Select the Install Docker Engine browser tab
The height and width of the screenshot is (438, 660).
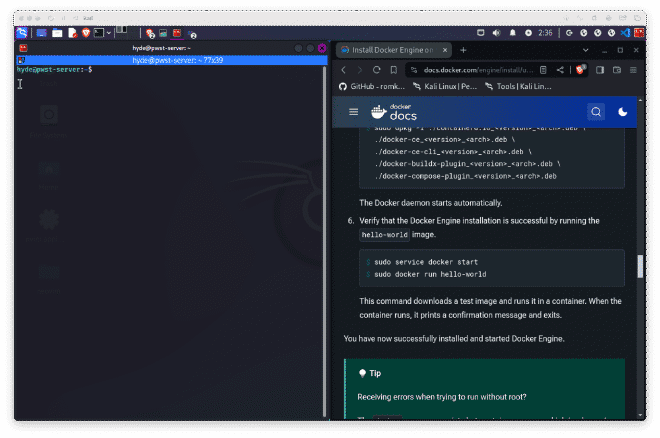tap(392, 50)
